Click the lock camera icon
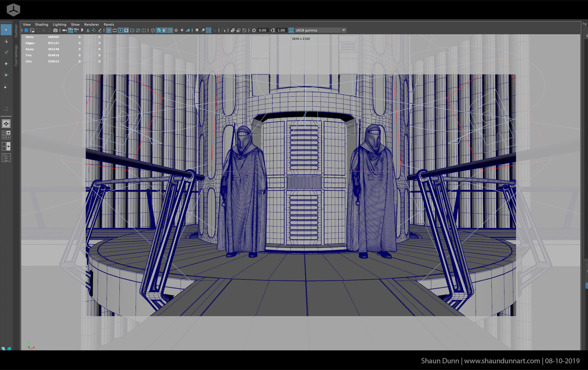Screen dimensions: 588x370 point(70,30)
